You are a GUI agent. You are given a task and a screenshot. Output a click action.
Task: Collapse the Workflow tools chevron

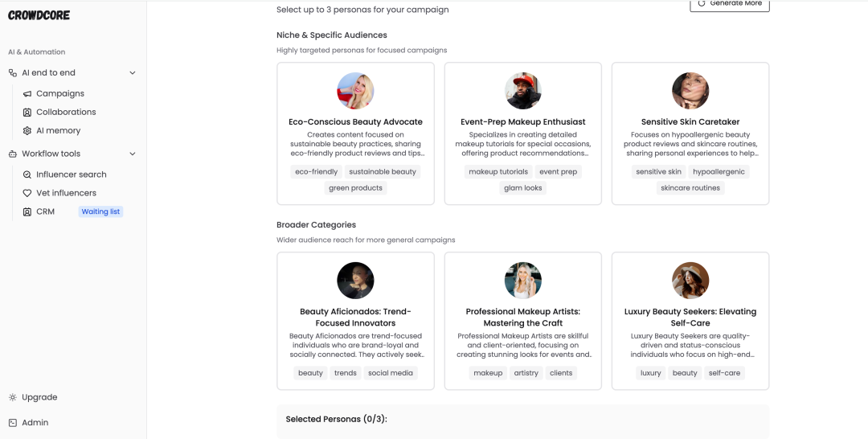click(x=133, y=154)
